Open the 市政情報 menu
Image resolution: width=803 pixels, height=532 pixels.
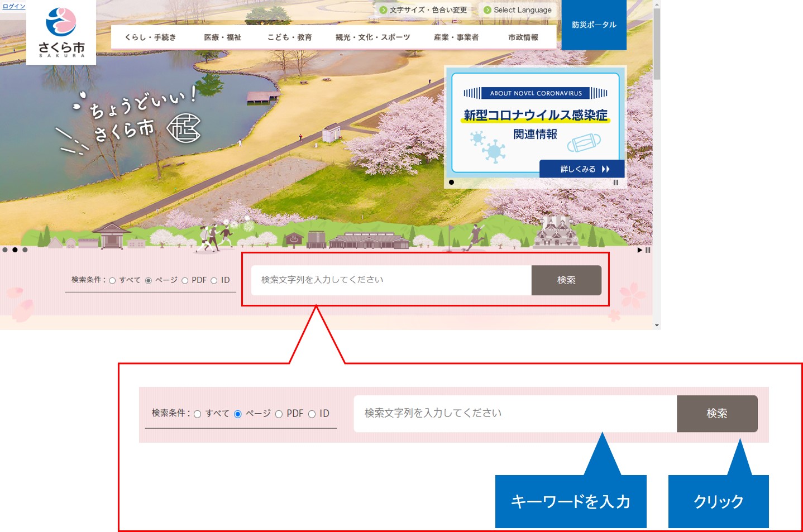(524, 37)
